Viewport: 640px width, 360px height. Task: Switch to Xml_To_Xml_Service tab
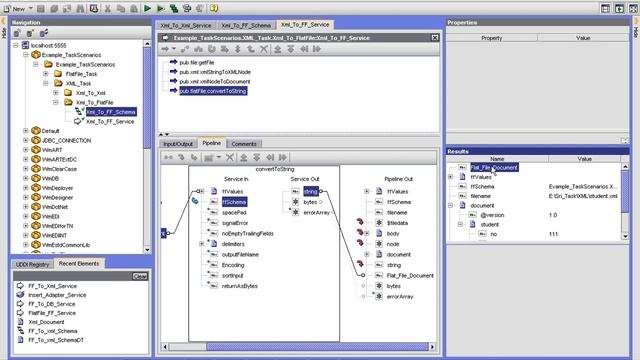[x=186, y=25]
